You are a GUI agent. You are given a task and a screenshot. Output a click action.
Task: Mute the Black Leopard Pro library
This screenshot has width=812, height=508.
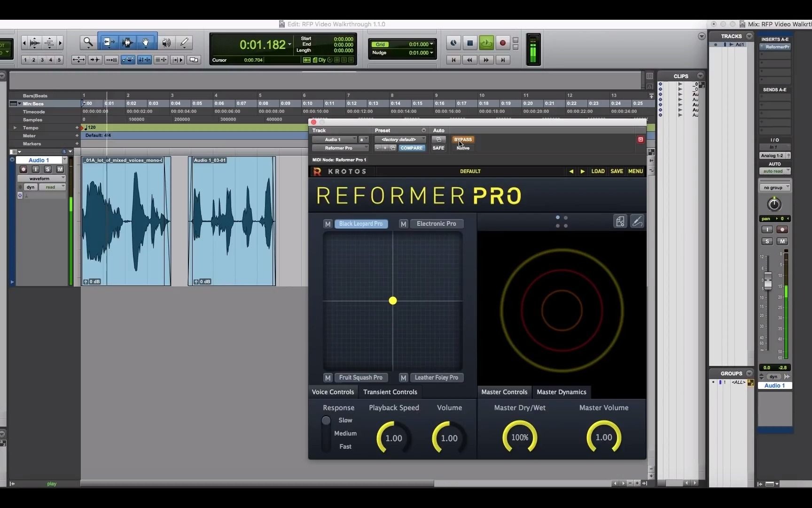tap(328, 224)
